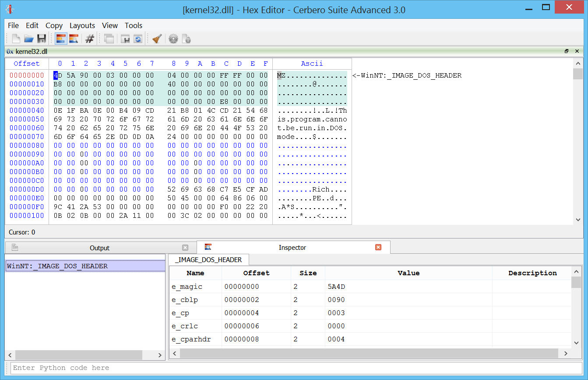The height and width of the screenshot is (380, 588).
Task: Click the stacked windows toolbar icon
Action: coord(109,39)
